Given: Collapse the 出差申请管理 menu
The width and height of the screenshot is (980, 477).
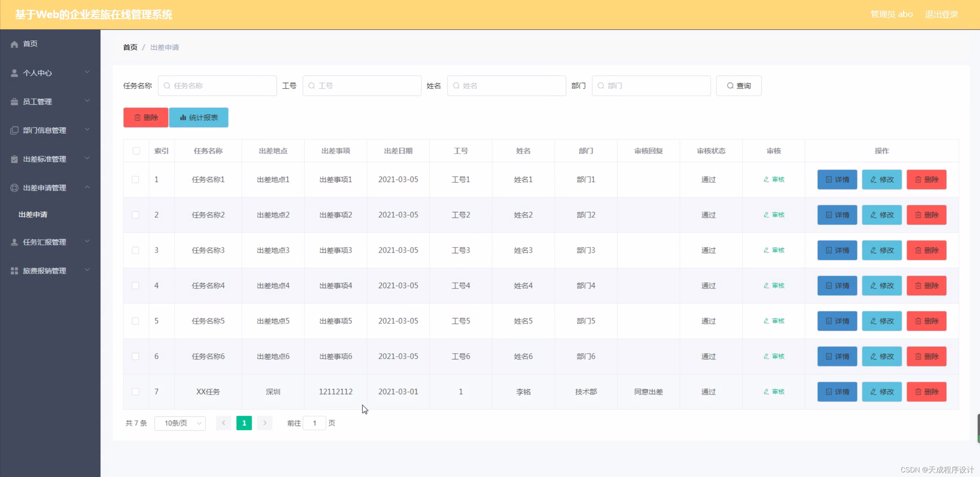Looking at the screenshot, I should (x=87, y=187).
